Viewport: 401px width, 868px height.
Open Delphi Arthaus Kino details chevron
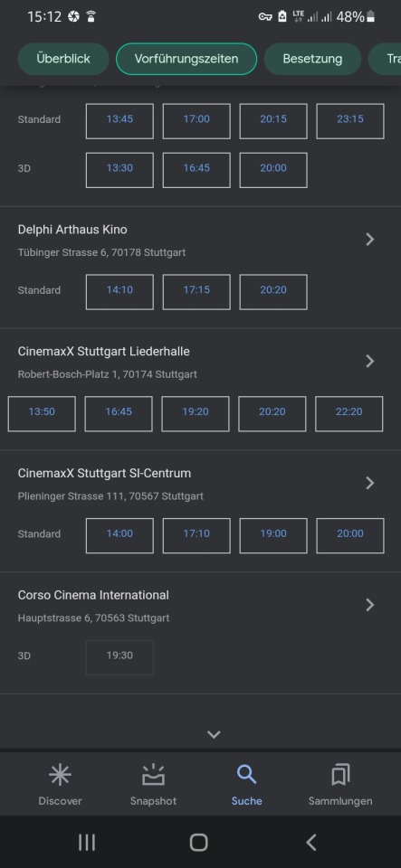point(370,239)
